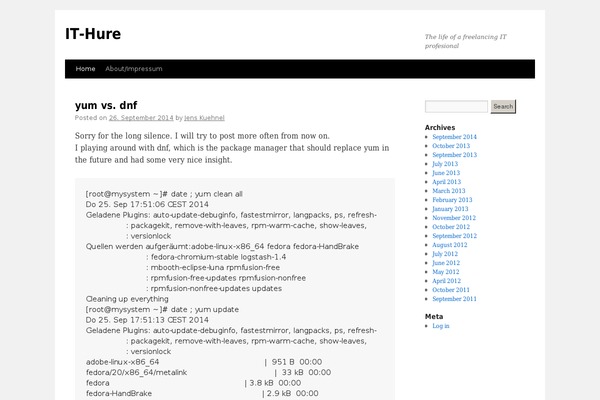Open the September 2013 archive
The height and width of the screenshot is (400, 600).
(454, 155)
